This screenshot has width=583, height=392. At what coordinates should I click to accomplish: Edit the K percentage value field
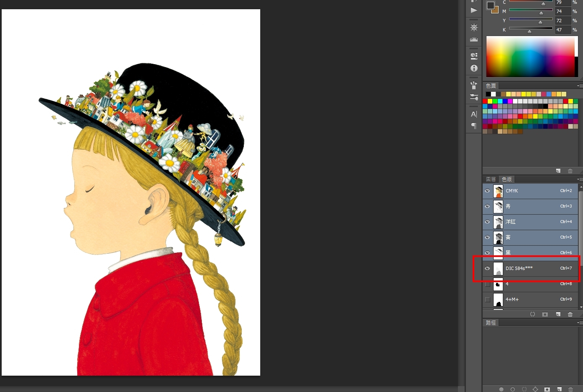coord(562,30)
